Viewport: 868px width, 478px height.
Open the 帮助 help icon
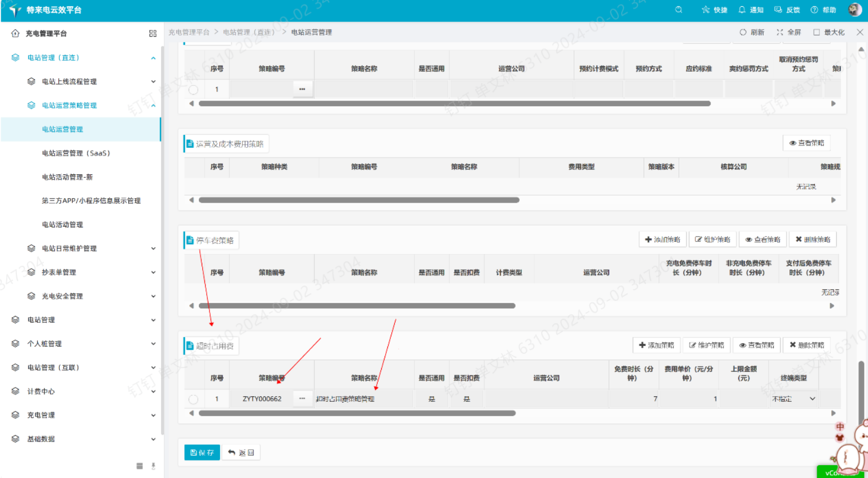814,10
